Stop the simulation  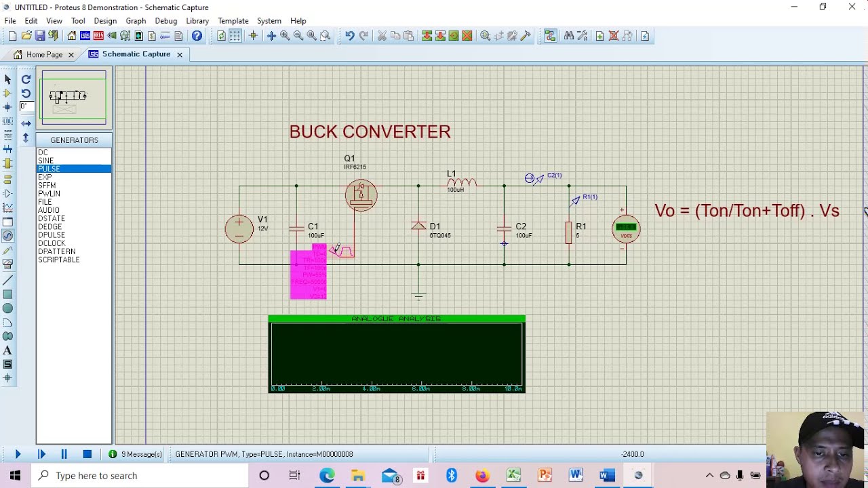tap(87, 454)
